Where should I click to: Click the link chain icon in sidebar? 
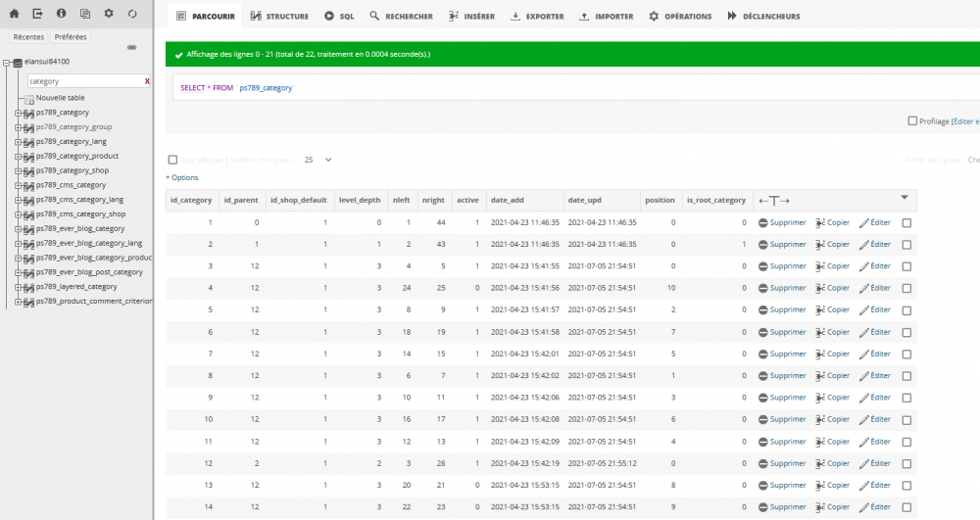[x=132, y=47]
